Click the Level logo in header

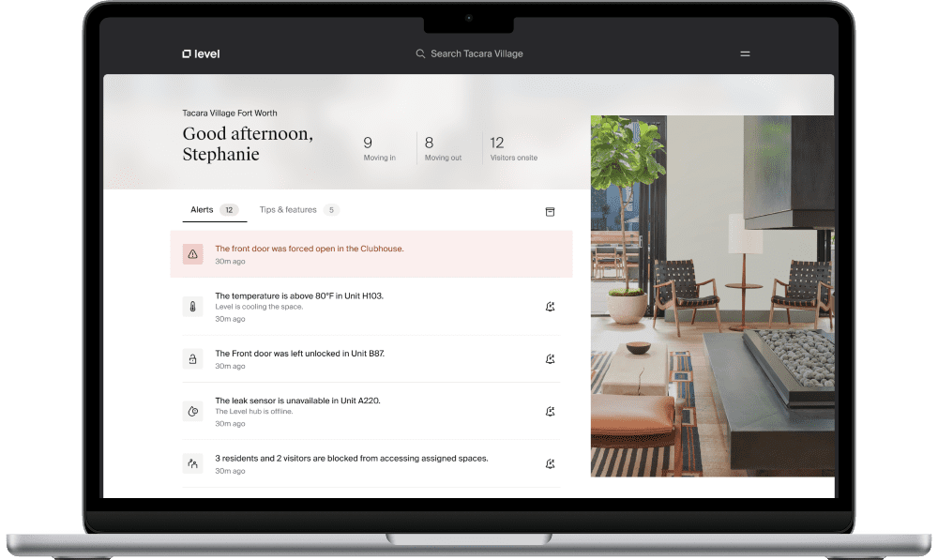pyautogui.click(x=201, y=53)
